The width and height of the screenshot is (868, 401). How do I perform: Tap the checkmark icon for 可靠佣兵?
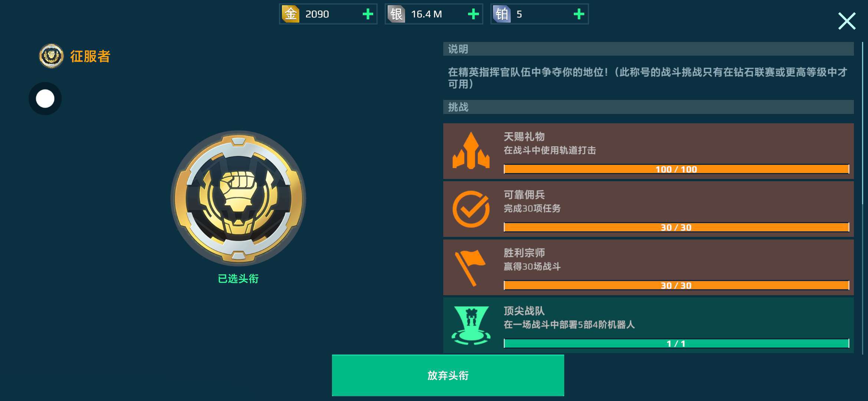(x=471, y=209)
